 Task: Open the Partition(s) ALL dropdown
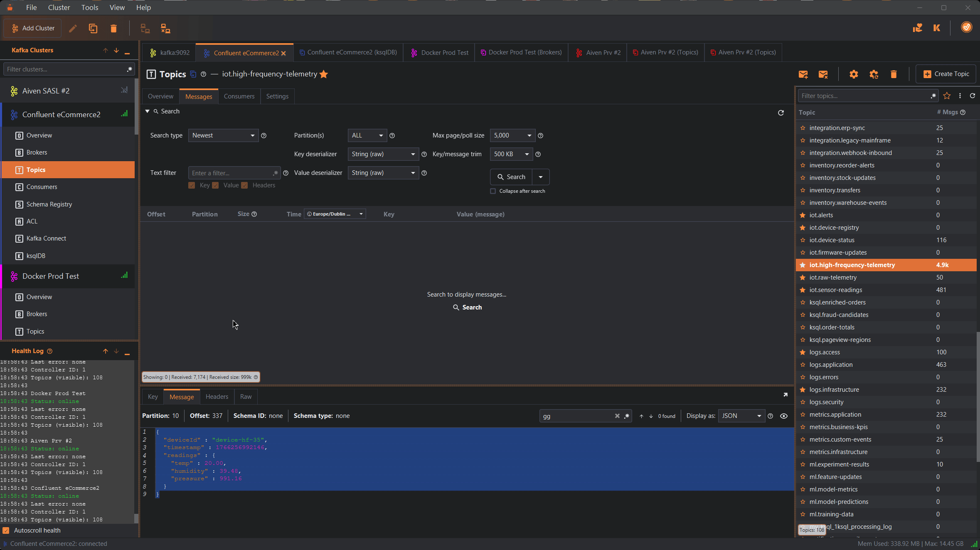tap(366, 135)
